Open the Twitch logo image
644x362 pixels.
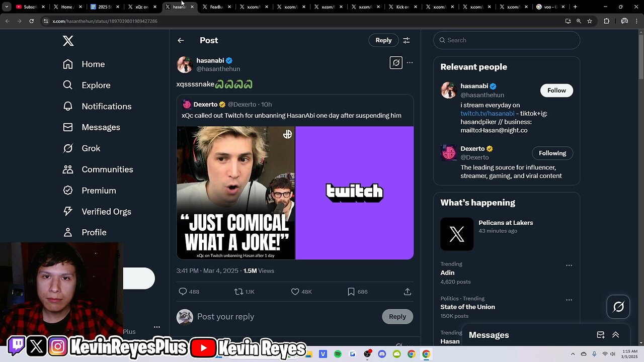(x=355, y=193)
